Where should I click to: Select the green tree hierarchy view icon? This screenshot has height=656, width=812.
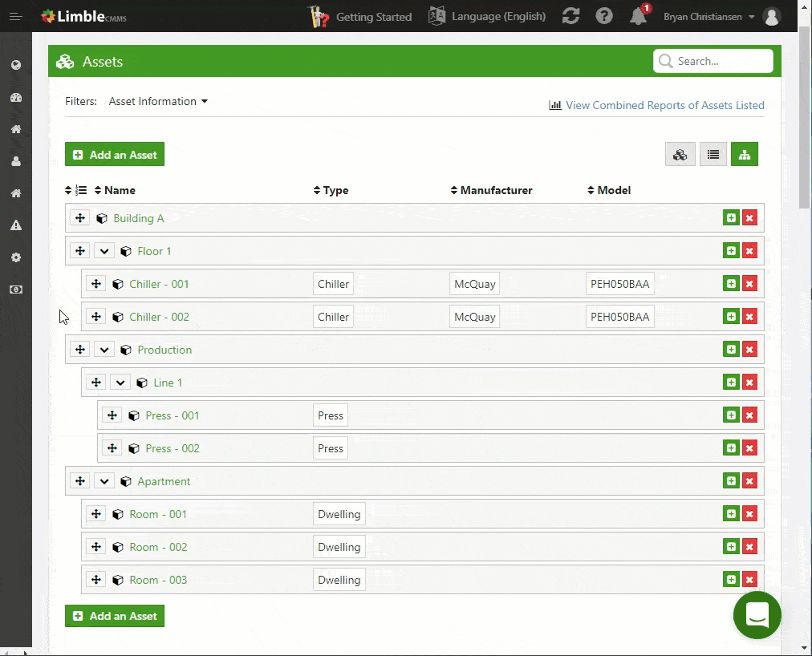744,154
